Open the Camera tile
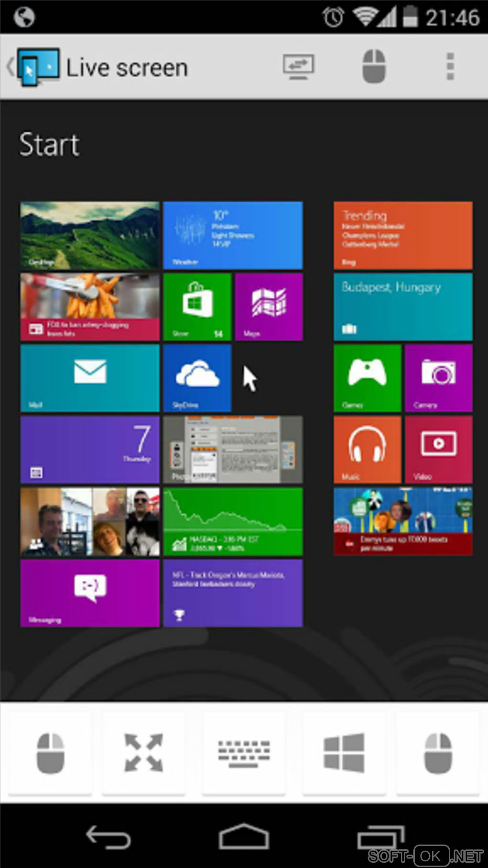Image resolution: width=488 pixels, height=868 pixels. 439,378
